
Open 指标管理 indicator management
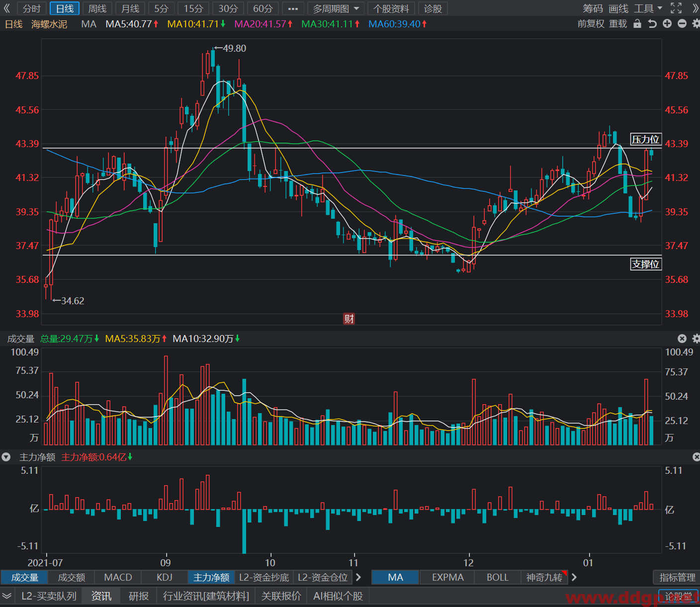(677, 577)
